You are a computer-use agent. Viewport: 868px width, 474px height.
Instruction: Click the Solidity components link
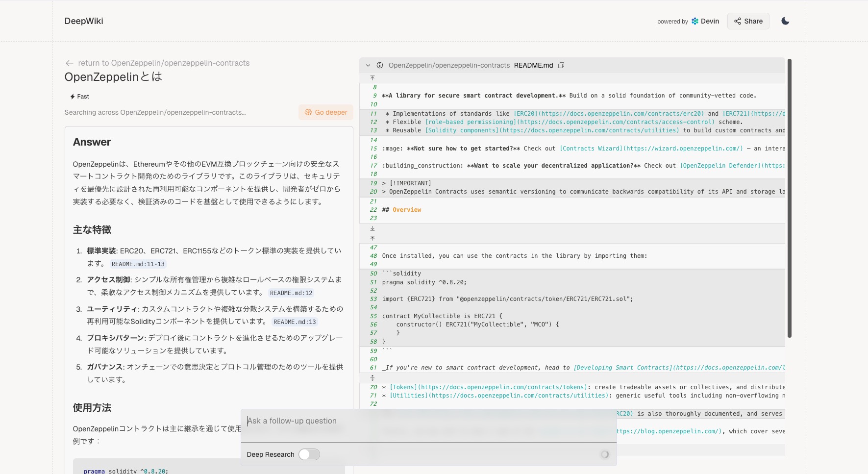(552, 130)
